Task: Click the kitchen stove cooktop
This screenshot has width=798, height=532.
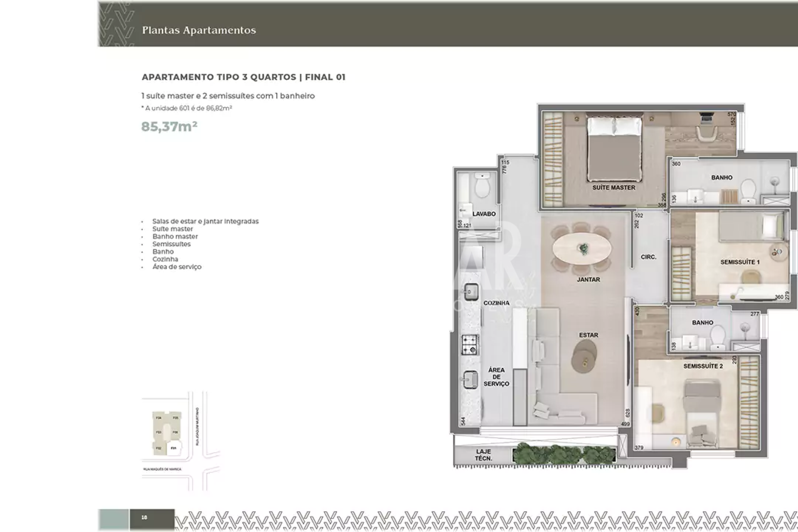Action: pos(470,345)
